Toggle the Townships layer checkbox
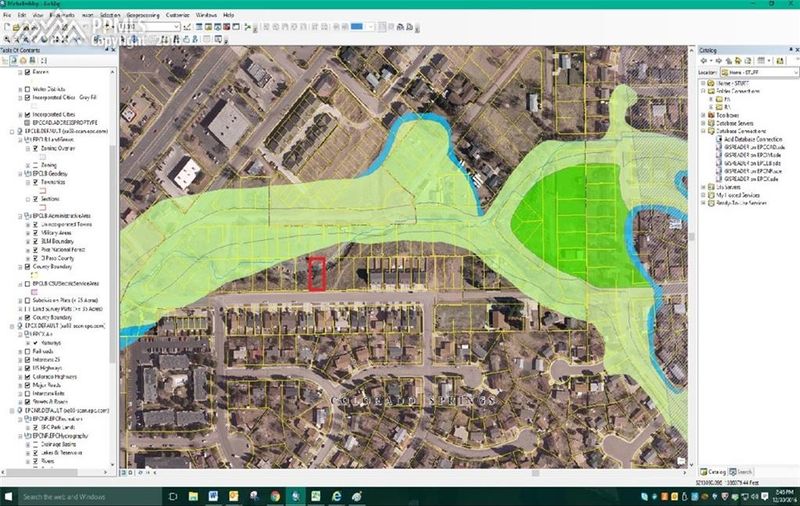 pyautogui.click(x=35, y=182)
